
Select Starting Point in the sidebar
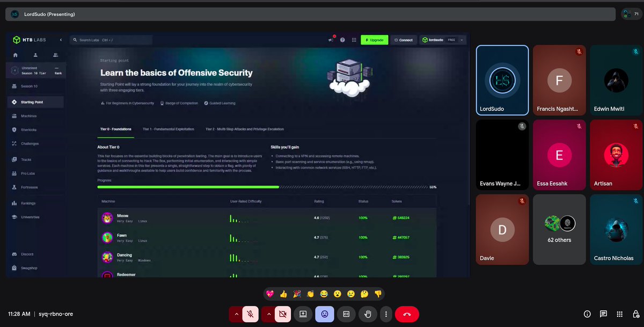click(35, 102)
